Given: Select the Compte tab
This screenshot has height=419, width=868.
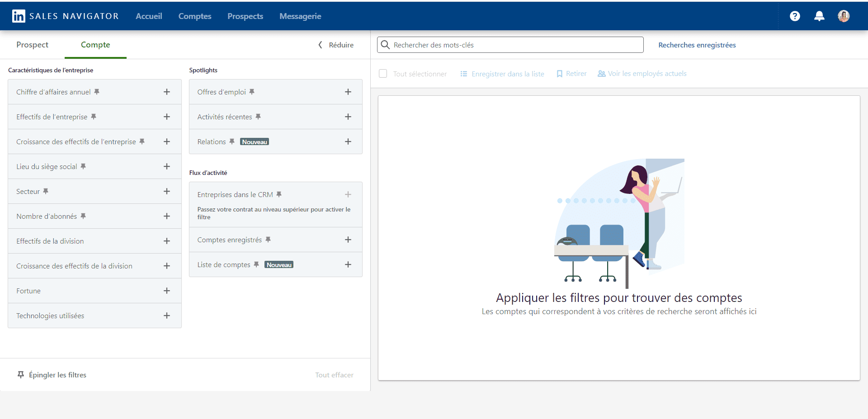Looking at the screenshot, I should coord(95,45).
